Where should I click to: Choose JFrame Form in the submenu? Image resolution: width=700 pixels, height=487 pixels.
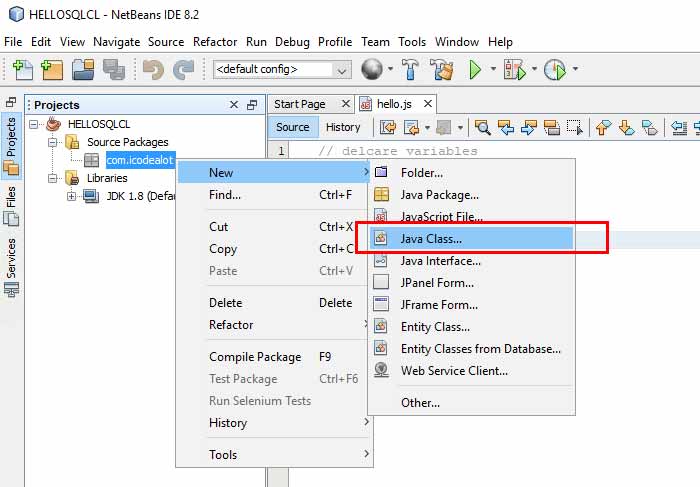(471, 305)
